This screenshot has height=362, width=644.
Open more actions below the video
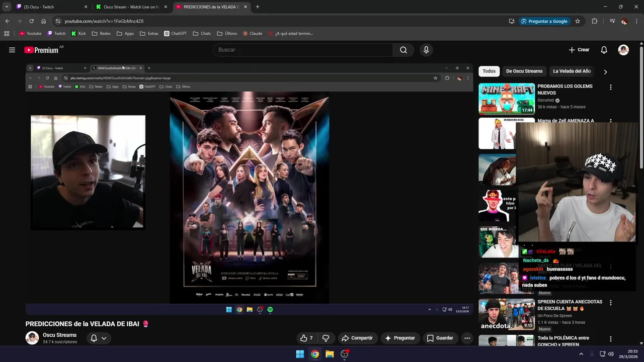pos(467,338)
